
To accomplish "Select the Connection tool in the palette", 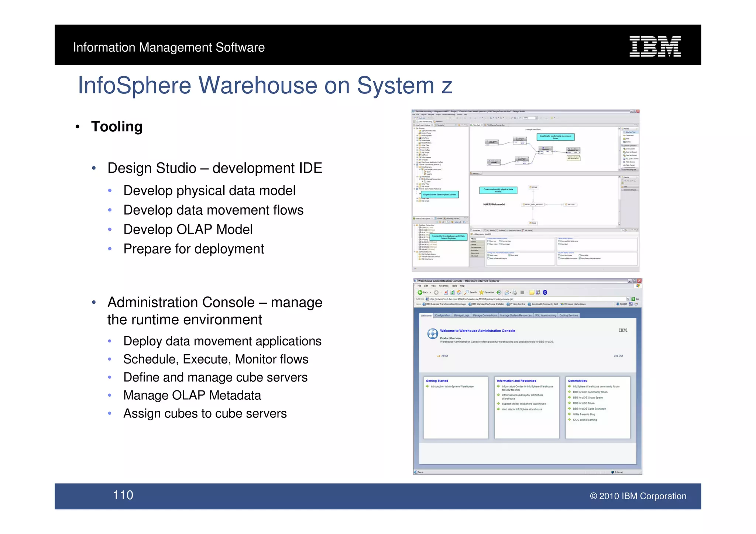I will click(628, 135).
